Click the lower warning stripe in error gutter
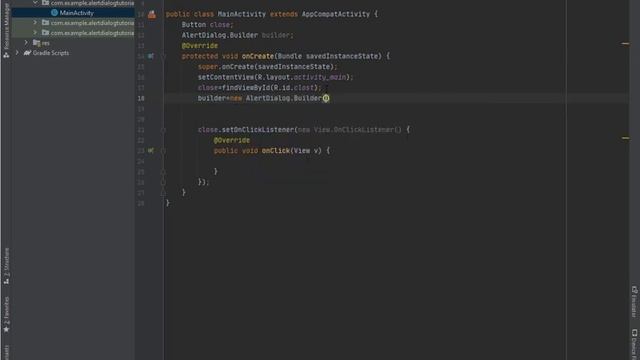Screen dimensions: 640x360 (x=625, y=138)
